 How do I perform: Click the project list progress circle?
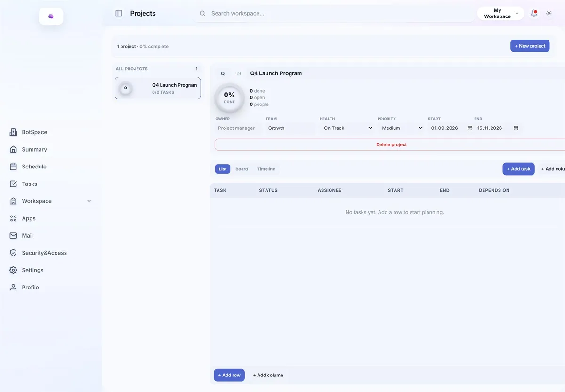pyautogui.click(x=125, y=88)
